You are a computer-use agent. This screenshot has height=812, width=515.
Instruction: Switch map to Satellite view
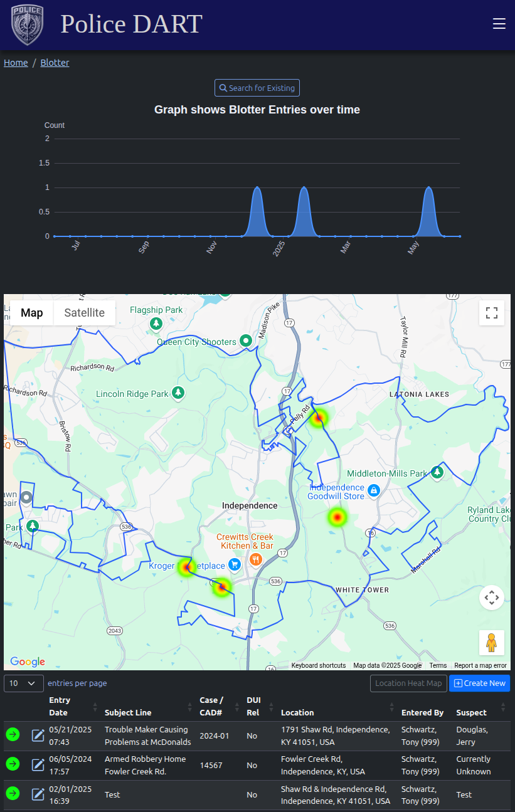[84, 313]
